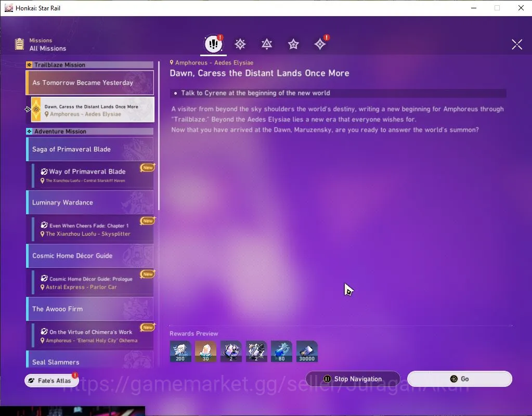The image size is (532, 416).
Task: Select the All Missions filter tab icon
Action: coord(213,44)
